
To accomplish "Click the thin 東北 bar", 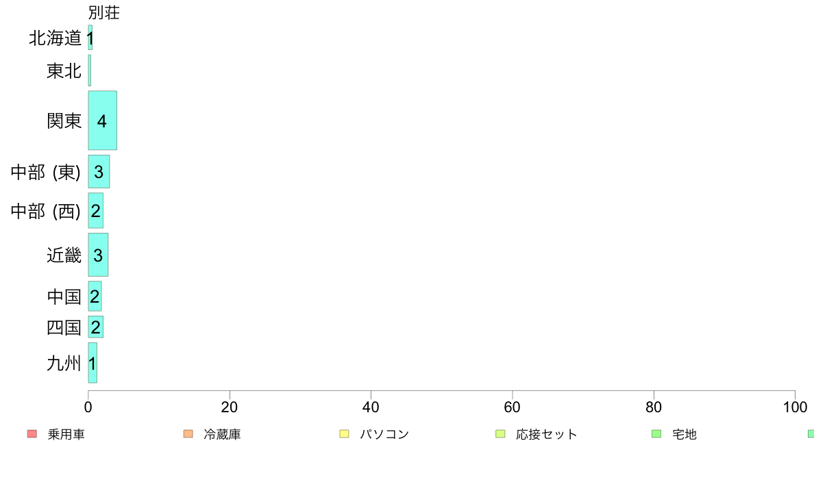I will 89,71.
